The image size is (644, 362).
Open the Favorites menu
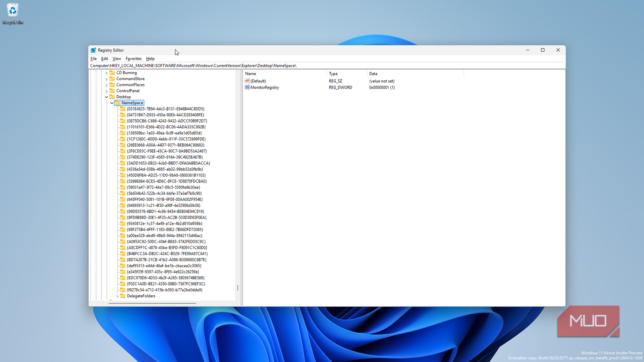tap(133, 59)
